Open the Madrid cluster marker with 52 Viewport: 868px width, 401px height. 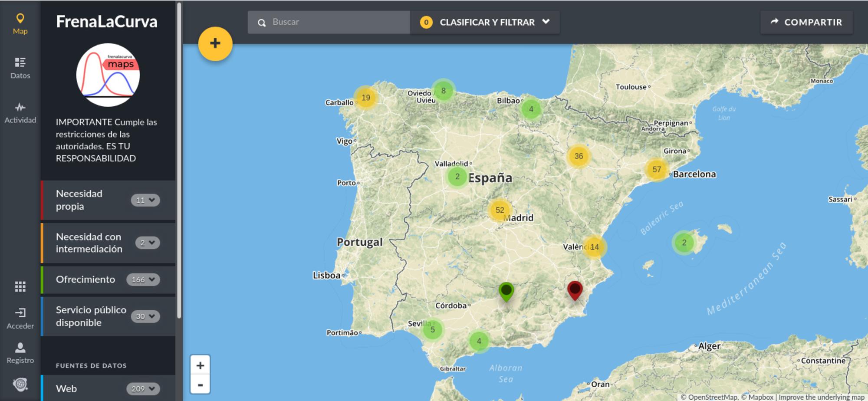[x=500, y=210]
